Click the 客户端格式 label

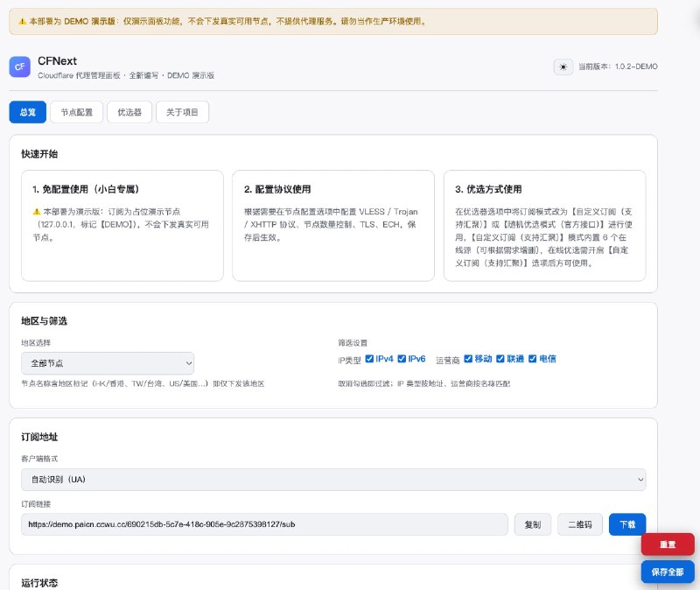(39, 459)
